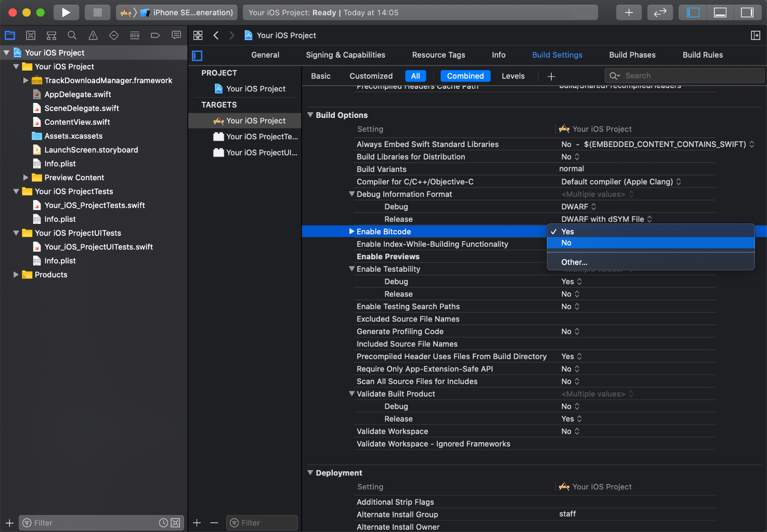Screen dimensions: 767x532
Task: Add a user-defined build setting
Action: [x=551, y=76]
